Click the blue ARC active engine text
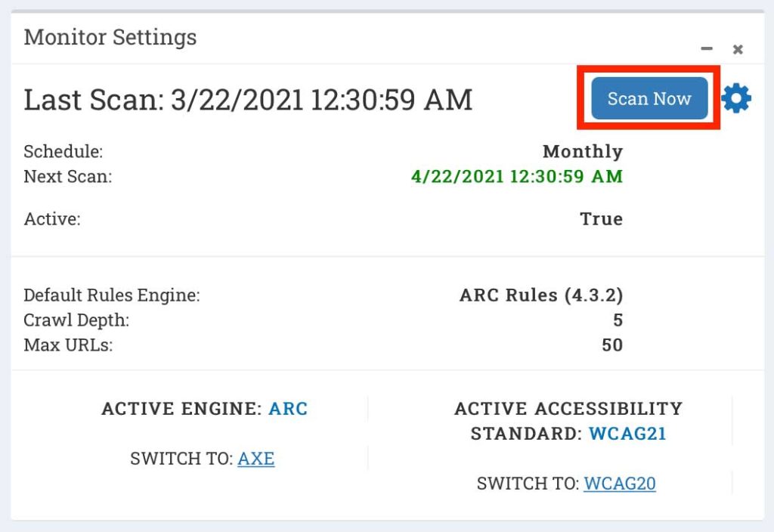The height and width of the screenshot is (532, 774). click(x=288, y=409)
